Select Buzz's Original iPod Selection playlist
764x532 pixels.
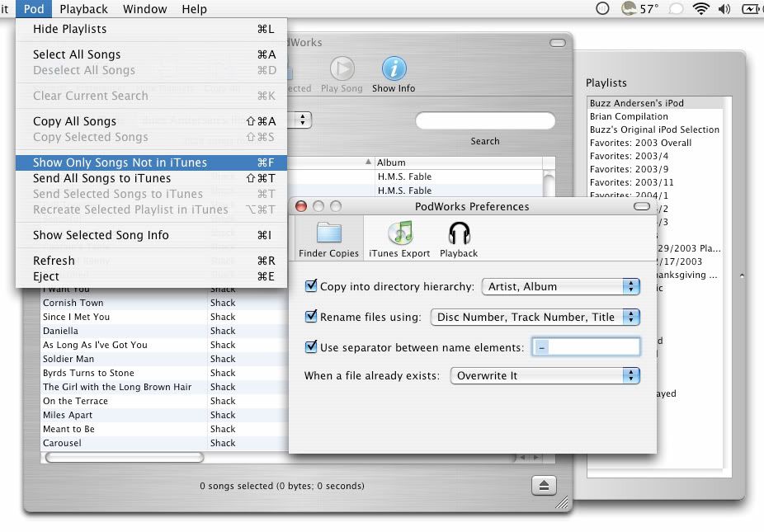point(654,129)
